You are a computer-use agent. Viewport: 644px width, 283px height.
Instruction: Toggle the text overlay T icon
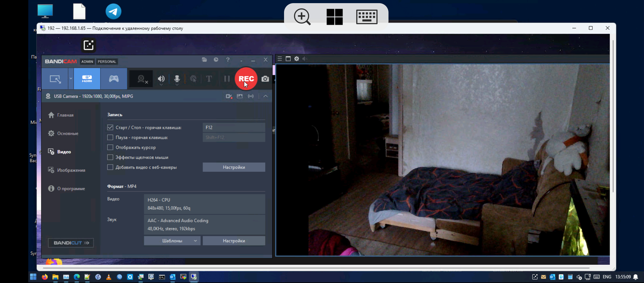(209, 79)
